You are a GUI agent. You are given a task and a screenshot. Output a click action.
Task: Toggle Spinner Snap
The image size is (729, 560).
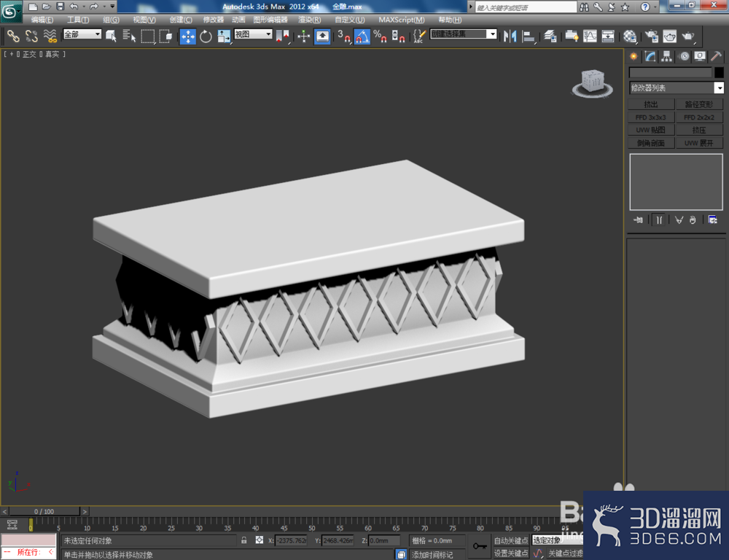click(399, 36)
